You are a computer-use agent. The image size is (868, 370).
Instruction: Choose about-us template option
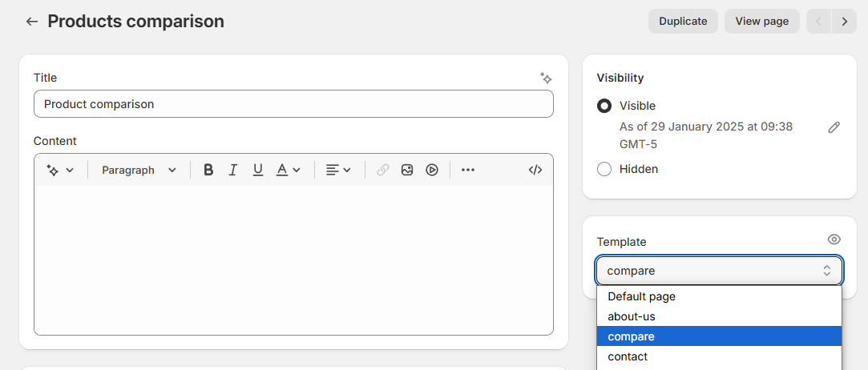632,316
